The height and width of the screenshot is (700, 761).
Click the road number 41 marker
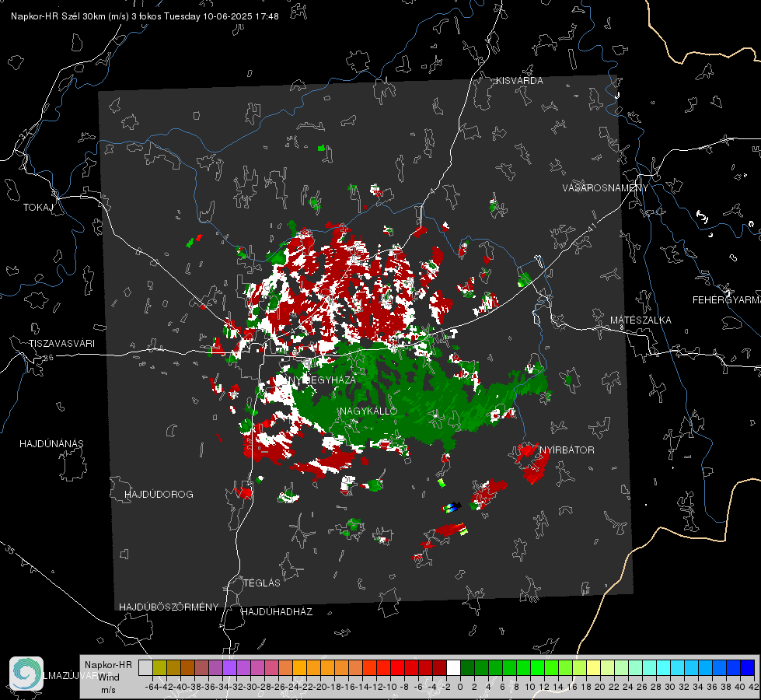(592, 227)
